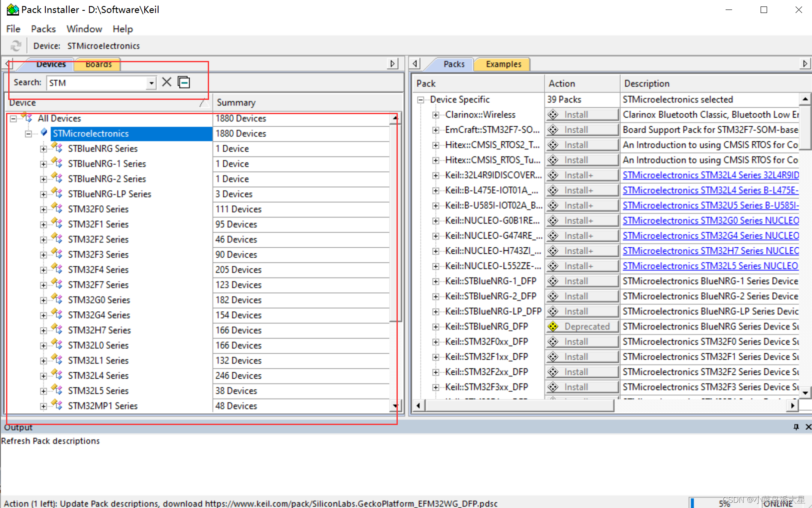
Task: Expand the STM32G0 Series node
Action: click(x=43, y=300)
